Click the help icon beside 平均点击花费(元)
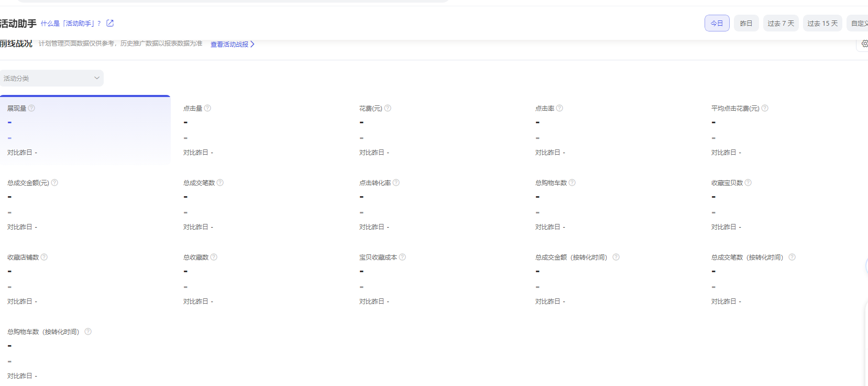Viewport: 868px width, 386px height. tap(765, 108)
